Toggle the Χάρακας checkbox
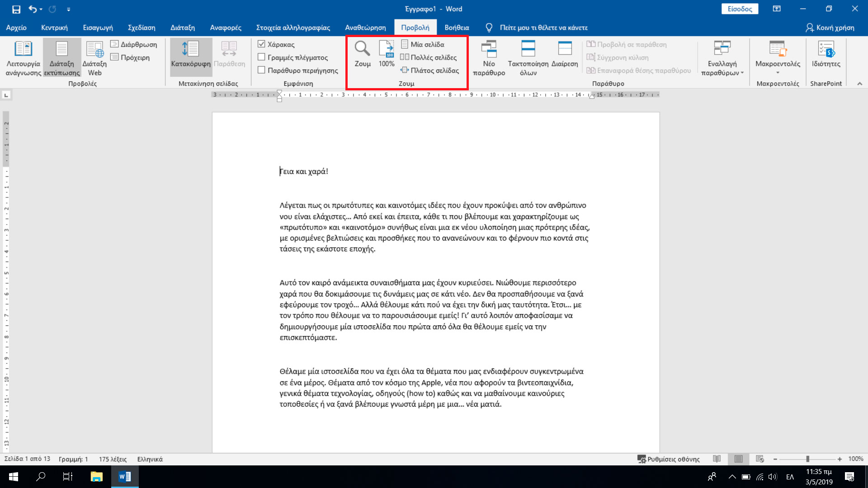 261,44
